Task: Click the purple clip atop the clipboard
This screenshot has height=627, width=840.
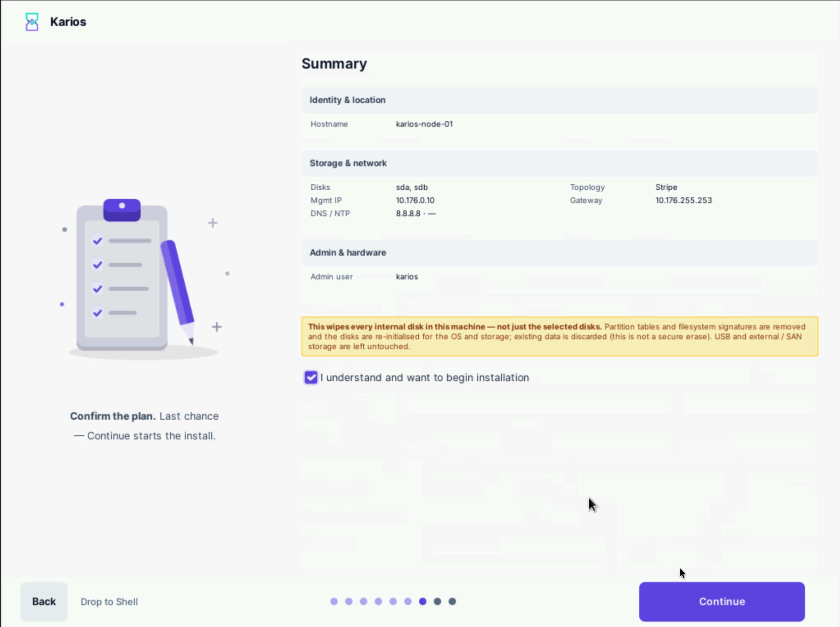Action: coord(122,210)
